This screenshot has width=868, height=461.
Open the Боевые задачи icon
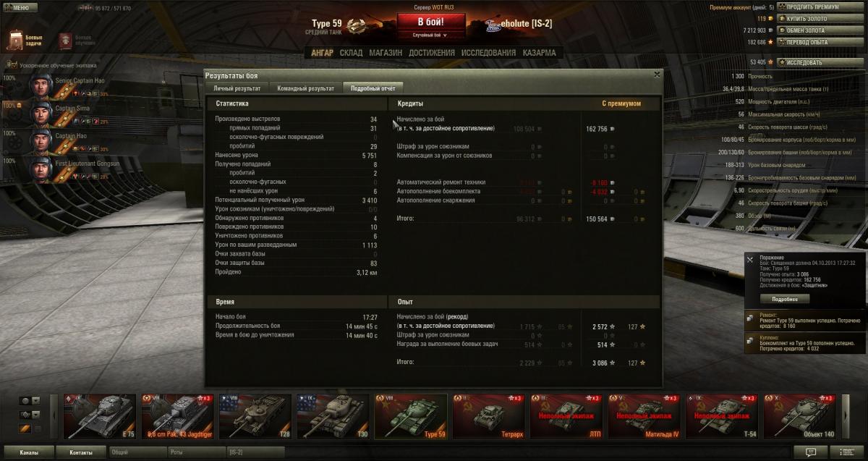tap(16, 40)
